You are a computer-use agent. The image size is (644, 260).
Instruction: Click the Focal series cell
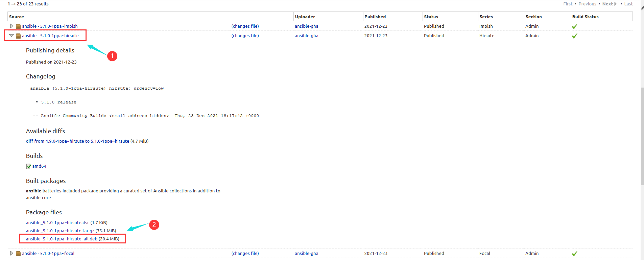pos(485,253)
